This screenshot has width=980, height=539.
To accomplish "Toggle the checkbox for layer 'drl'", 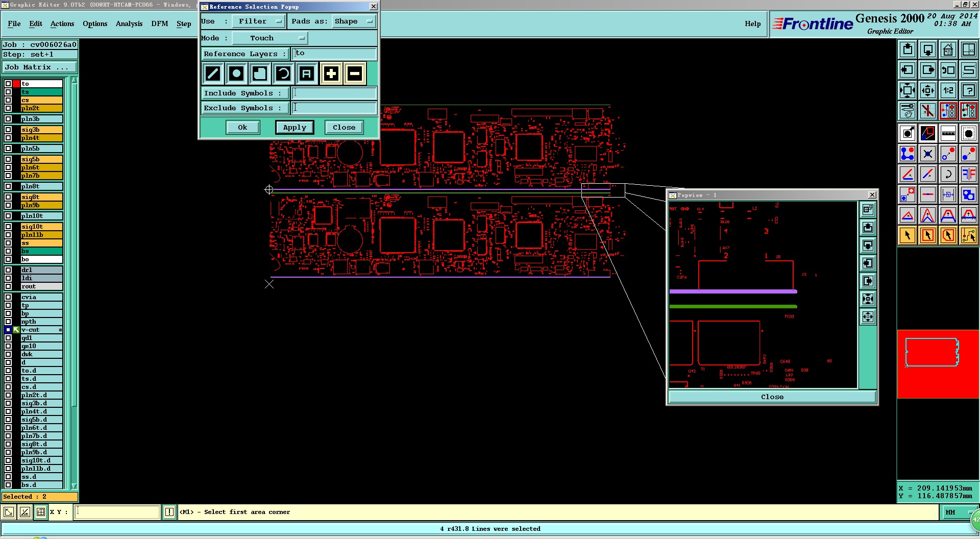I will (x=8, y=270).
